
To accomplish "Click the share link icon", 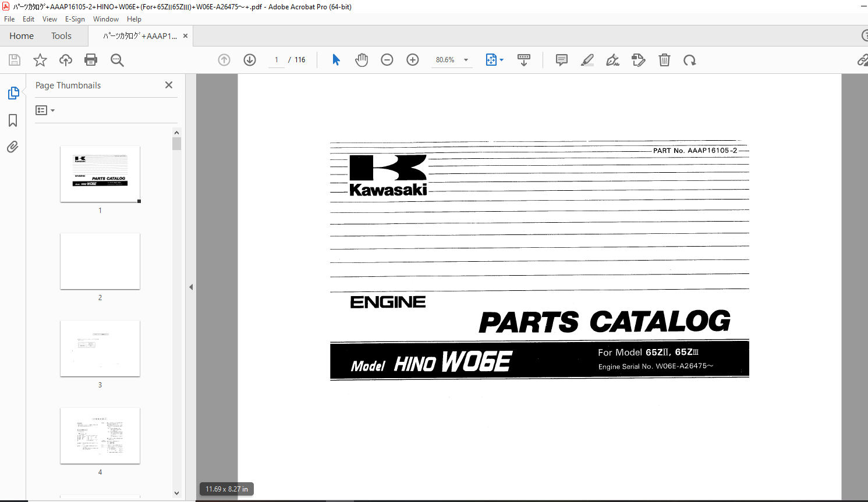I will coord(863,60).
